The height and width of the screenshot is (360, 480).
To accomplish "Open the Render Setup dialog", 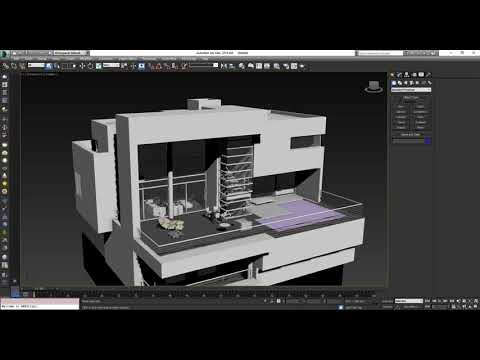I will [286, 66].
